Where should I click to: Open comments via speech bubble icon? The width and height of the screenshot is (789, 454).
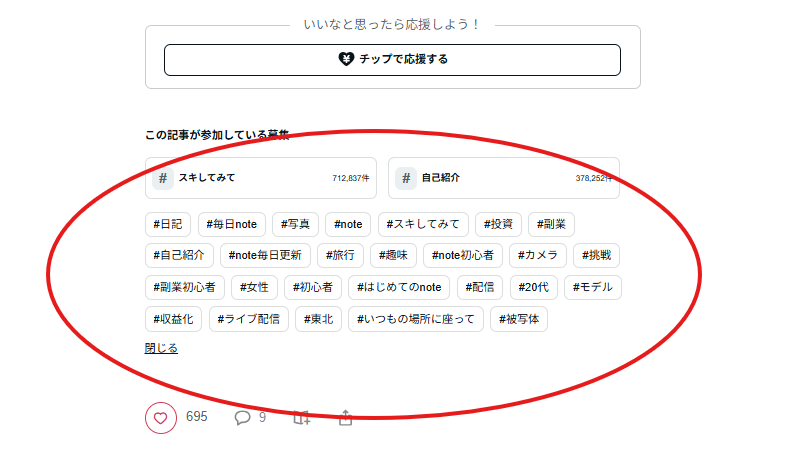click(x=243, y=417)
